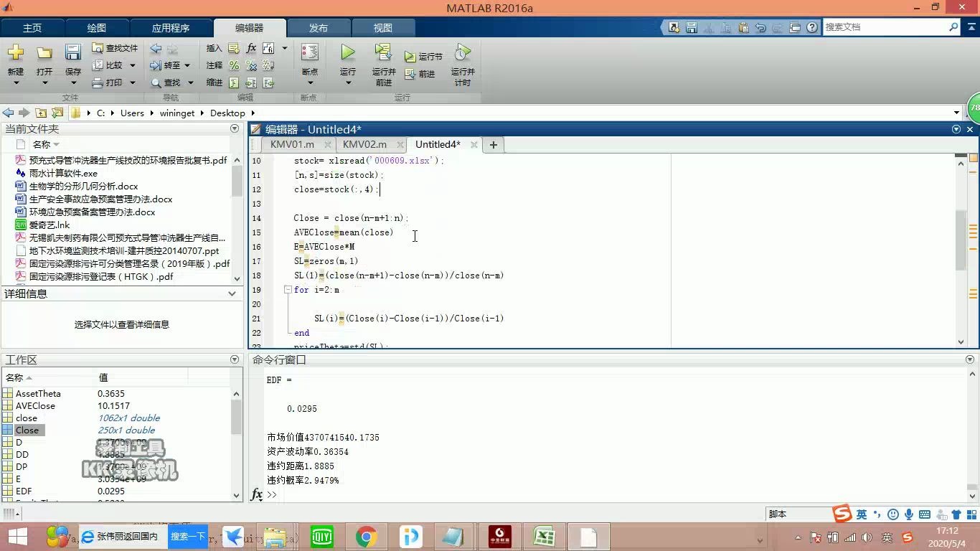This screenshot has height=551, width=980.
Task: Open the 比较 dropdown arrow
Action: click(132, 65)
